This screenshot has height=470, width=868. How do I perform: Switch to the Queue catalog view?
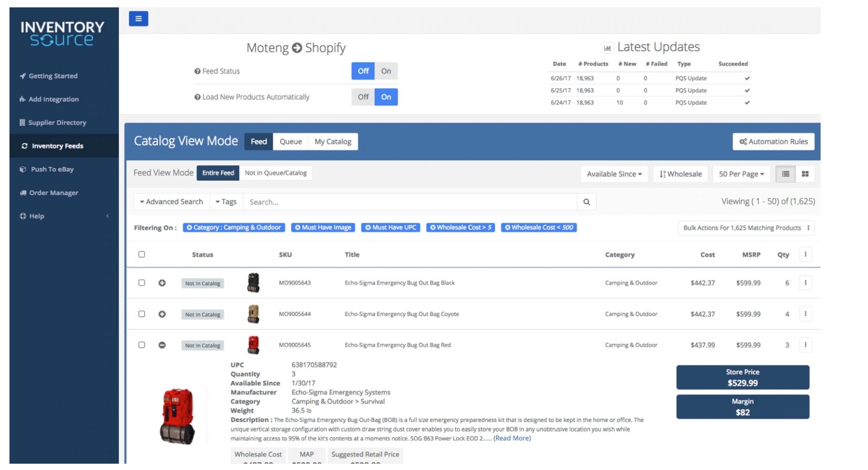pyautogui.click(x=290, y=142)
